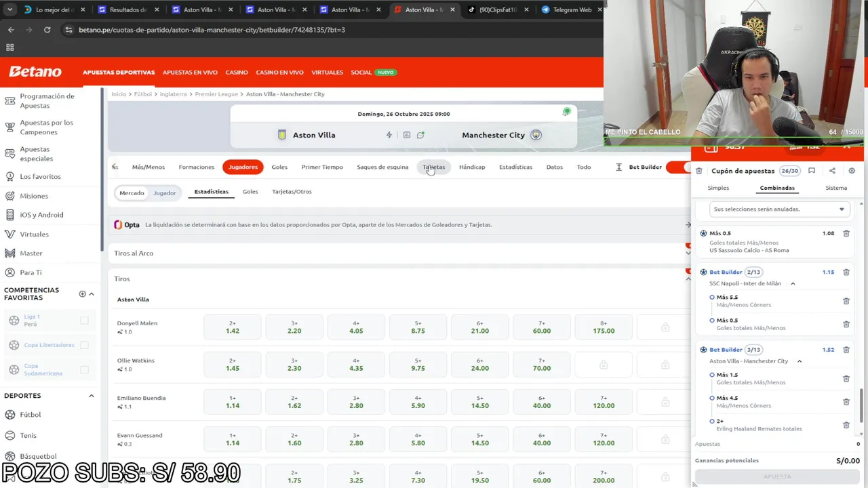Switch to the Sistema coupon tab
The width and height of the screenshot is (868, 488).
click(836, 188)
